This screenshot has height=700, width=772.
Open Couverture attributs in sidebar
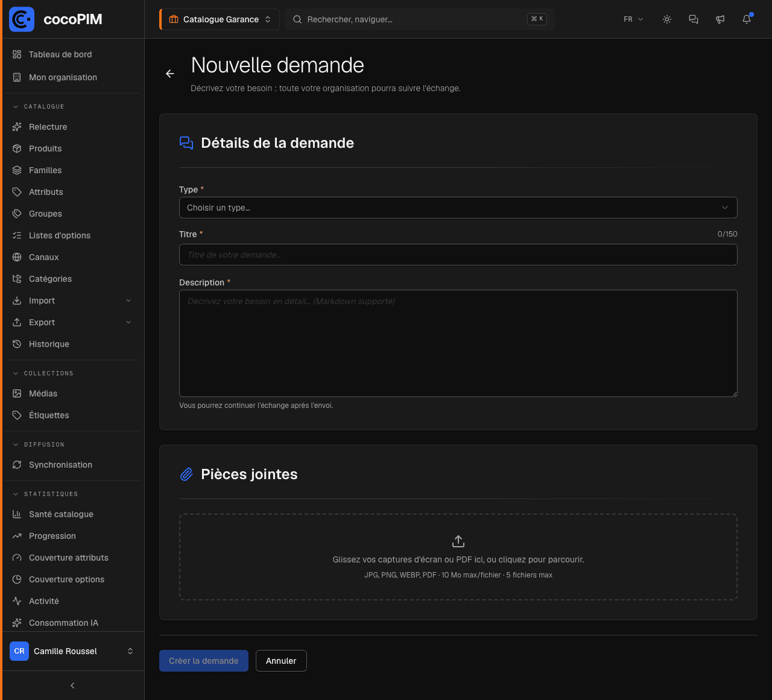coord(72,558)
